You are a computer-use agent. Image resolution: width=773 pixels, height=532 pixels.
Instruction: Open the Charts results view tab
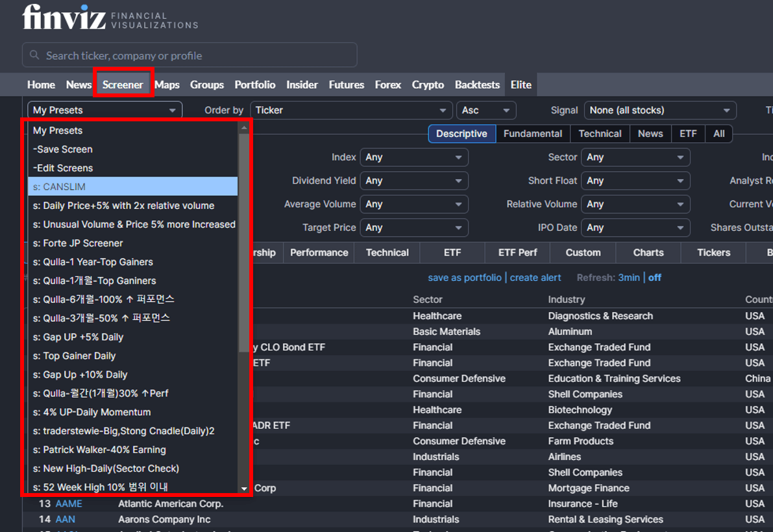pos(648,252)
